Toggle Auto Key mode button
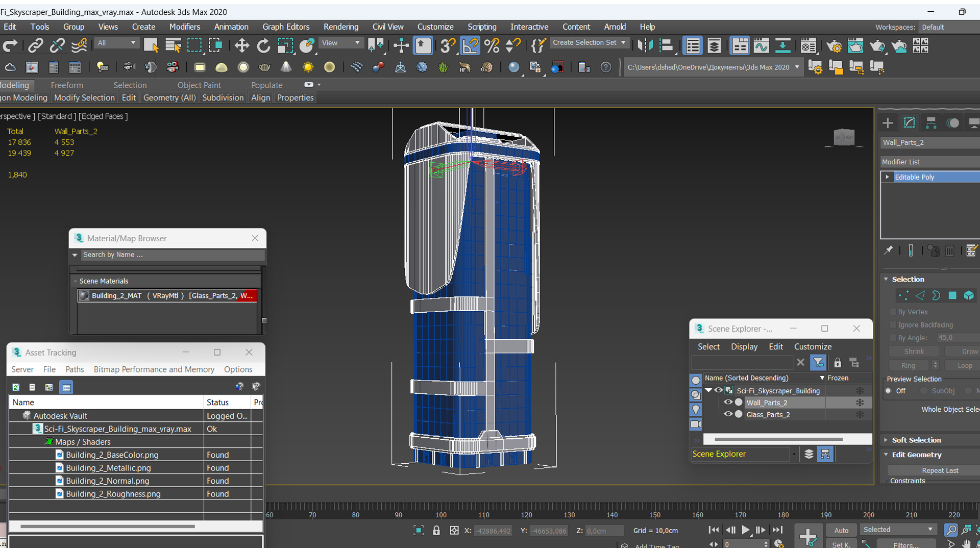980x551 pixels. 841,531
